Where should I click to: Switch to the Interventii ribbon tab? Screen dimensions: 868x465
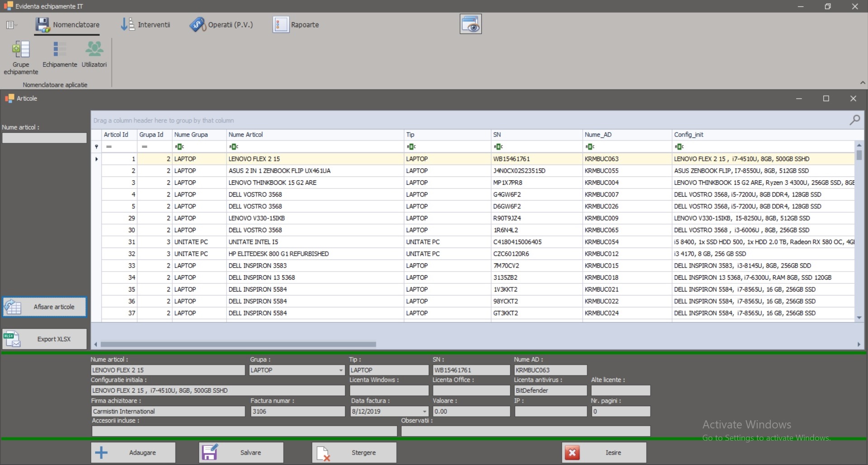tap(146, 25)
